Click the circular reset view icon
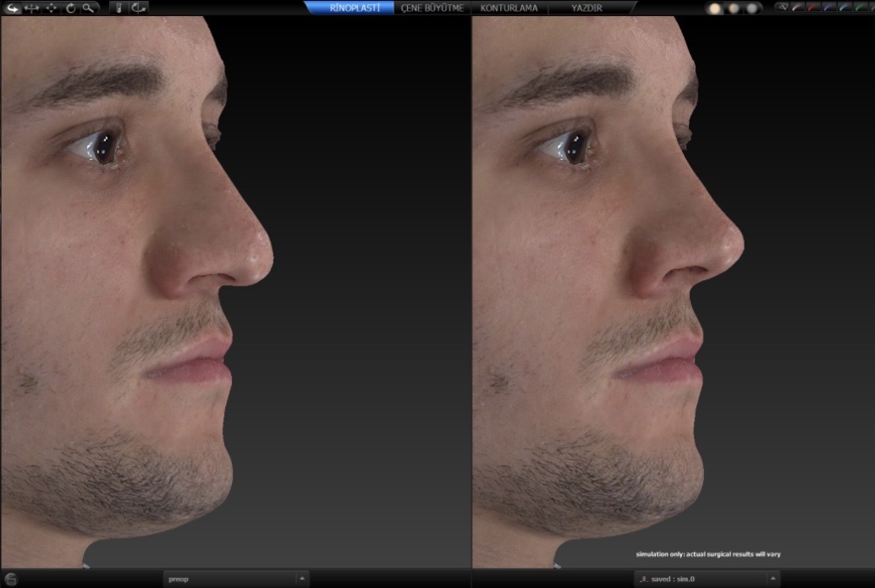The height and width of the screenshot is (588, 875). 70,8
